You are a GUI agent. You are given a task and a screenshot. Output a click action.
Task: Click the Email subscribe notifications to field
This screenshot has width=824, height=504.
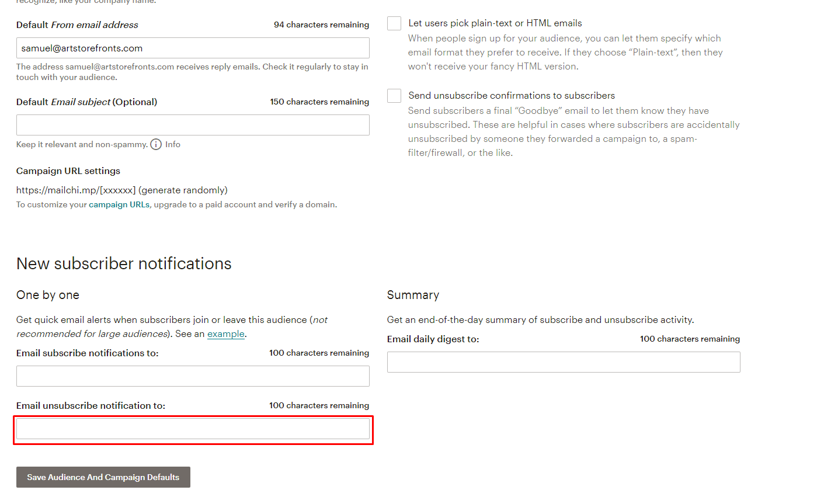(193, 376)
